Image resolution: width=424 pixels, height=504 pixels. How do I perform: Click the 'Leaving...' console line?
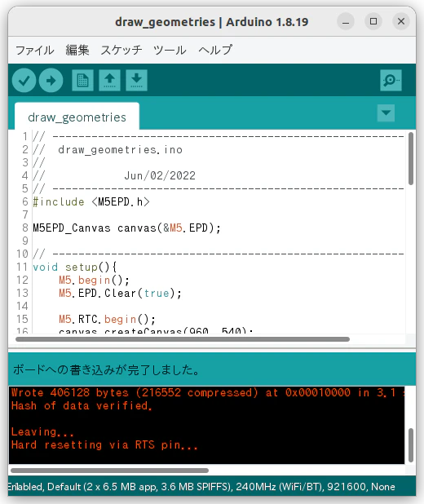(x=42, y=431)
